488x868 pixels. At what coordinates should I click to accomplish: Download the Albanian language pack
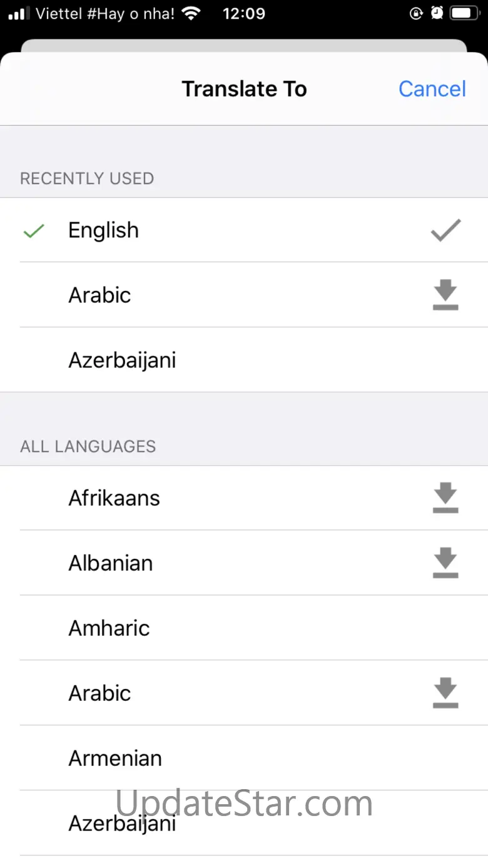coord(445,563)
